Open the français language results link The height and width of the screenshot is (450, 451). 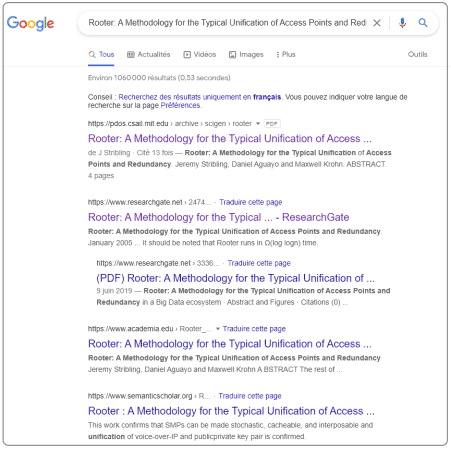tap(267, 97)
